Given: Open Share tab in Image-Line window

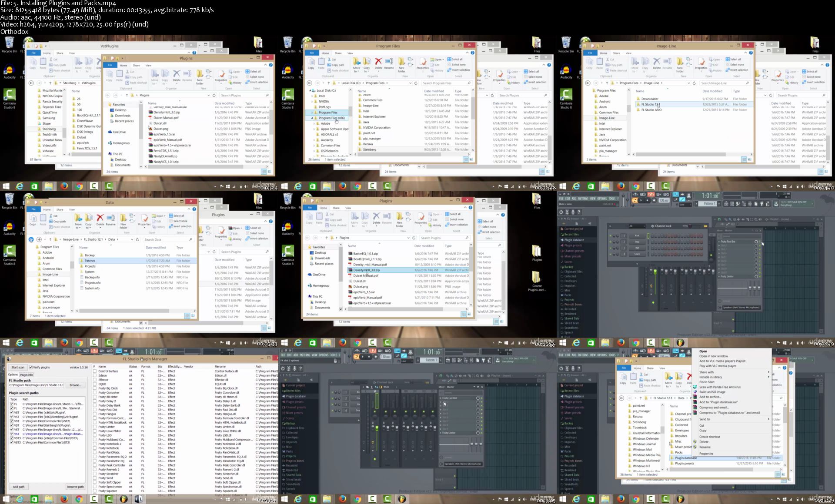Looking at the screenshot, I should [x=616, y=53].
